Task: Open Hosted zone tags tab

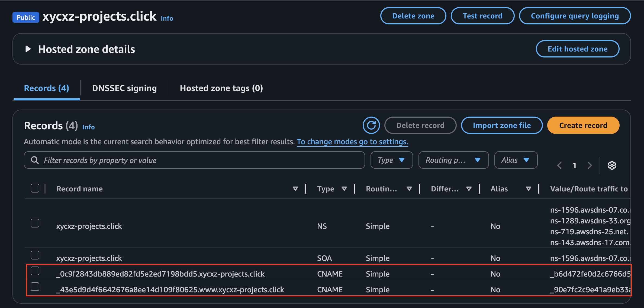Action: click(221, 88)
